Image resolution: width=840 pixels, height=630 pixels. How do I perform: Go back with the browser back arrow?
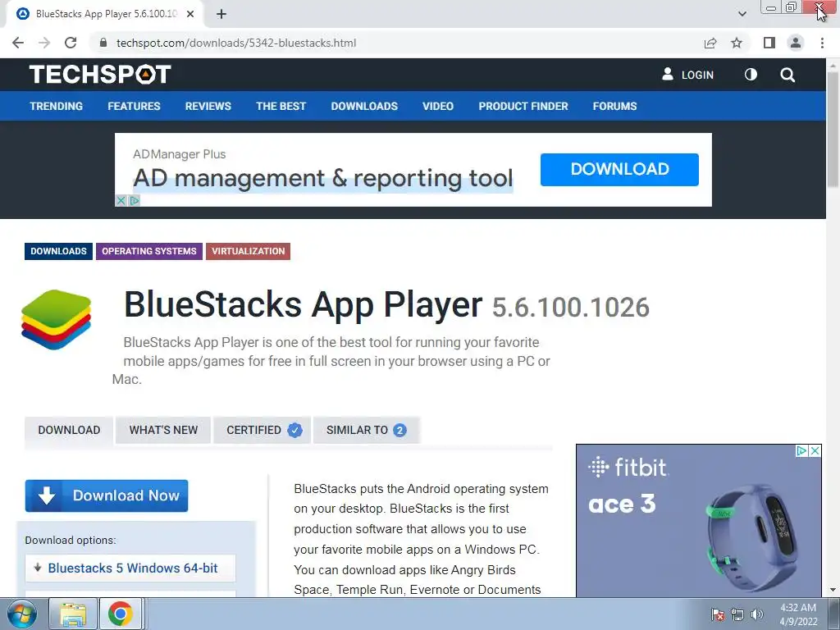18,43
